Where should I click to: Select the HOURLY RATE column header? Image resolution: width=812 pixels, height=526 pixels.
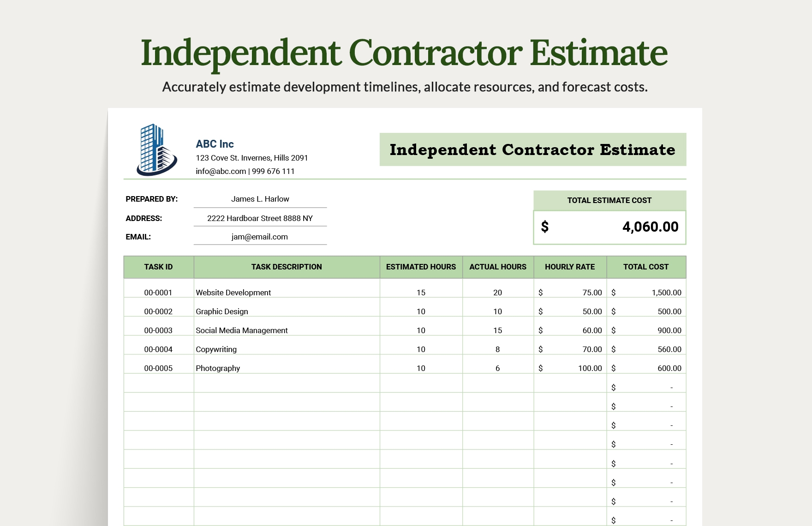click(570, 267)
